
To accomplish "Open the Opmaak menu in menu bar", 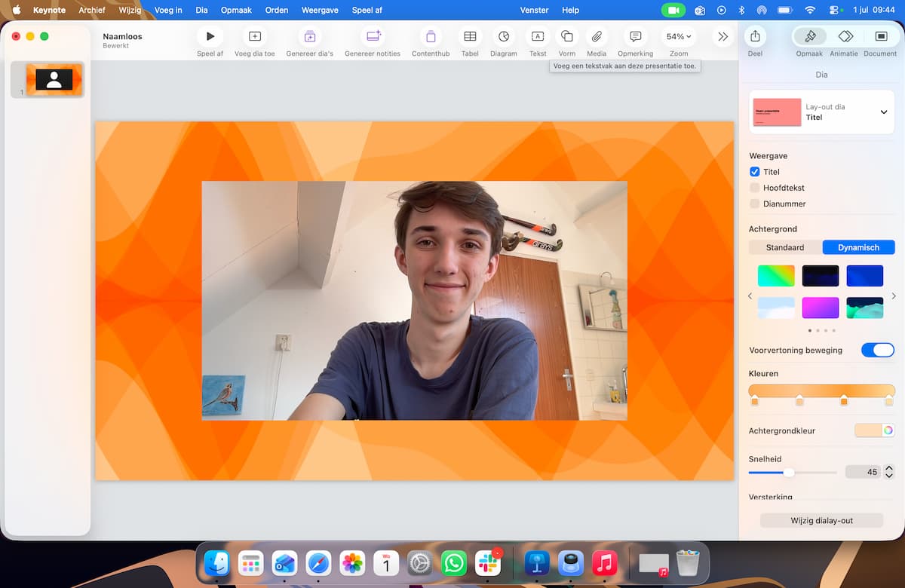I will pos(236,10).
